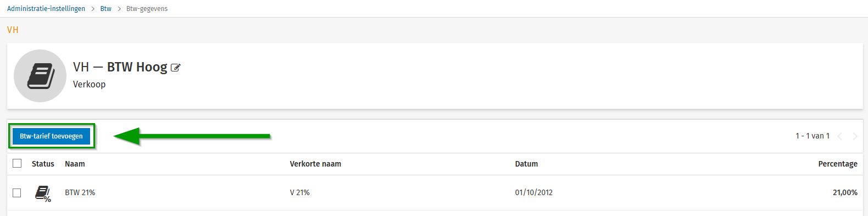Screen dimensions: 868x216
Task: Open the Btw breadcrumb link
Action: click(x=105, y=9)
